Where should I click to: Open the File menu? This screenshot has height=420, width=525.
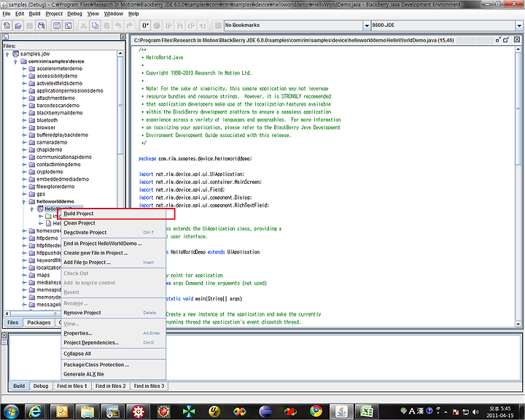(x=7, y=14)
